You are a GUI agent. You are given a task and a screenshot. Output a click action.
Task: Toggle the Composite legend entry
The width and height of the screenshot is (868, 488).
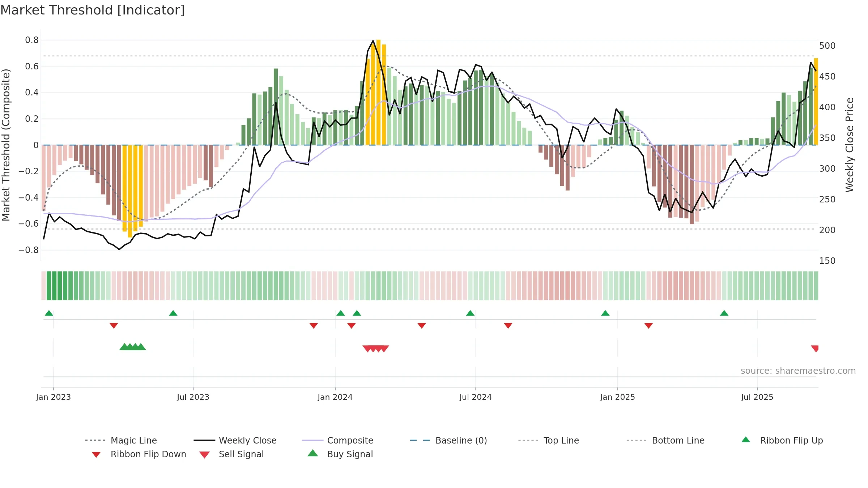[x=337, y=440]
